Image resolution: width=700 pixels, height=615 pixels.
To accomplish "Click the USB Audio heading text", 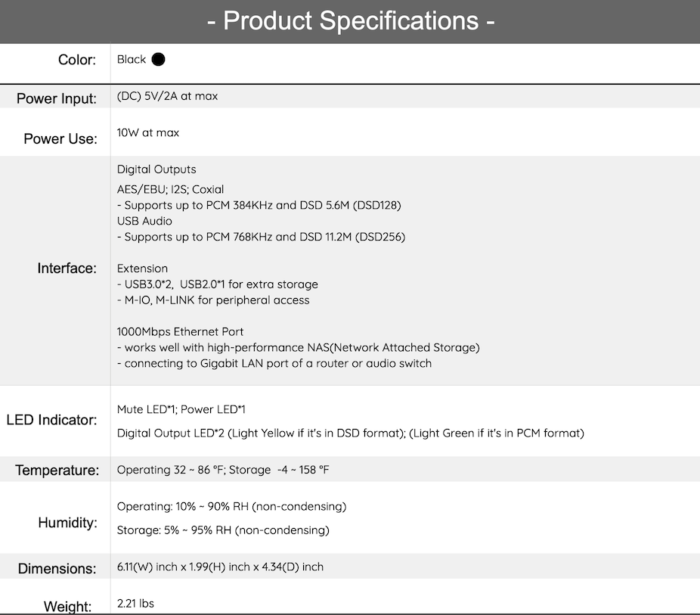I will (144, 221).
